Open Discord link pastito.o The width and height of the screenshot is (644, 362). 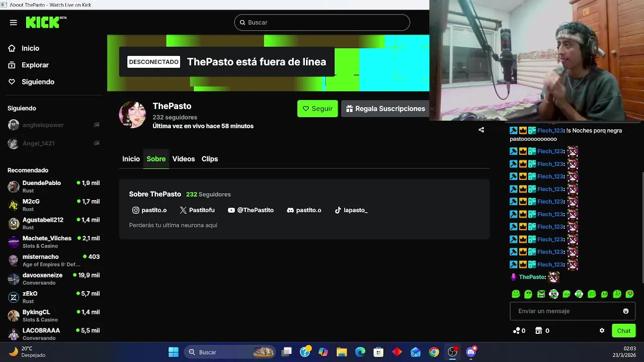(x=304, y=210)
